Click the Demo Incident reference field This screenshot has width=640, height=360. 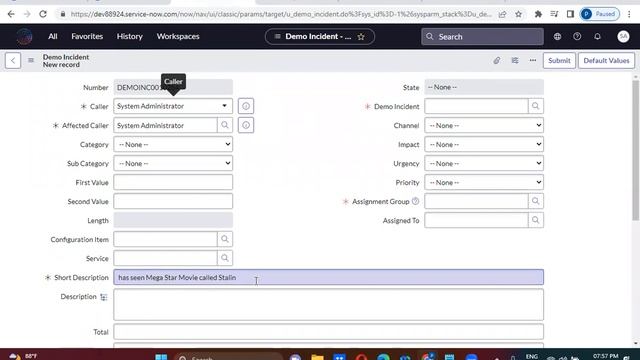click(476, 106)
